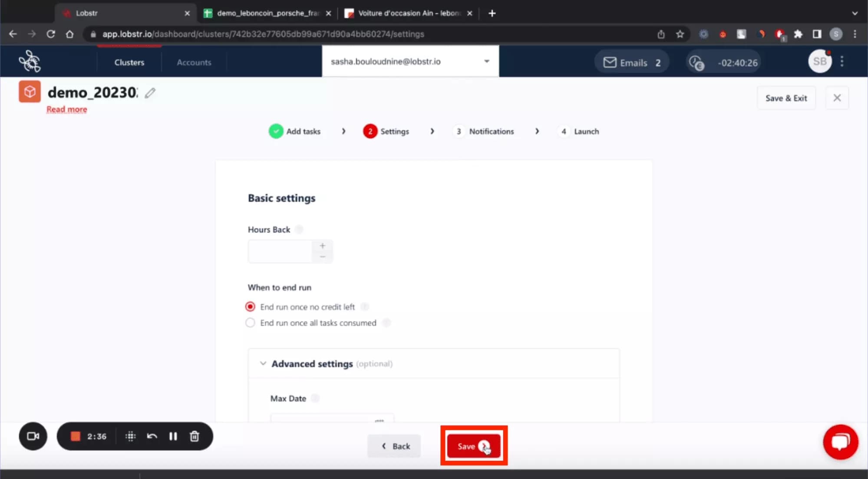
Task: Click the orange cluster package icon
Action: pos(29,91)
